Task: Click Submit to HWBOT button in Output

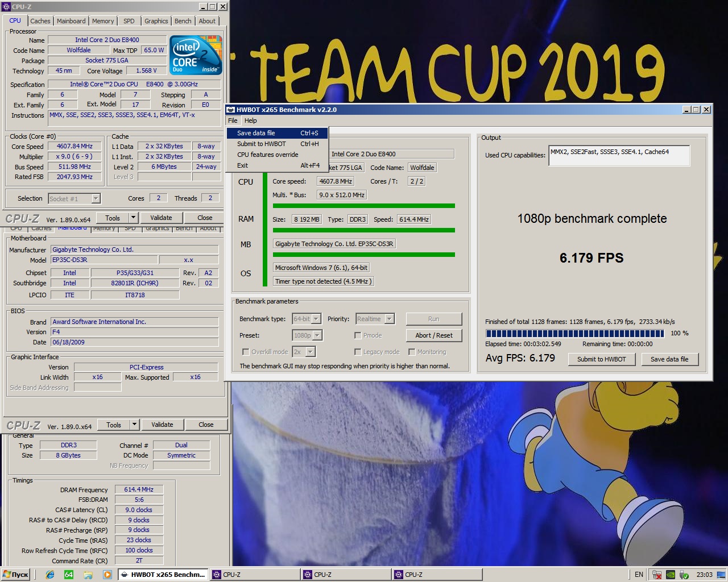Action: pos(601,359)
